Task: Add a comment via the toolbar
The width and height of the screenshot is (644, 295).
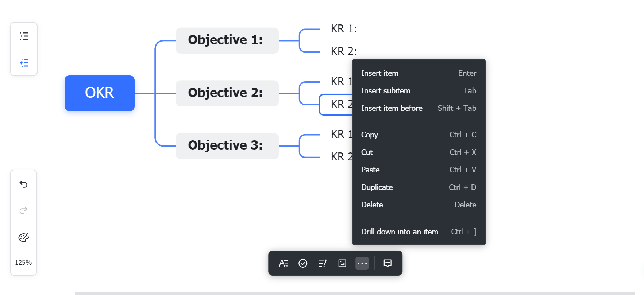Action: click(x=387, y=263)
